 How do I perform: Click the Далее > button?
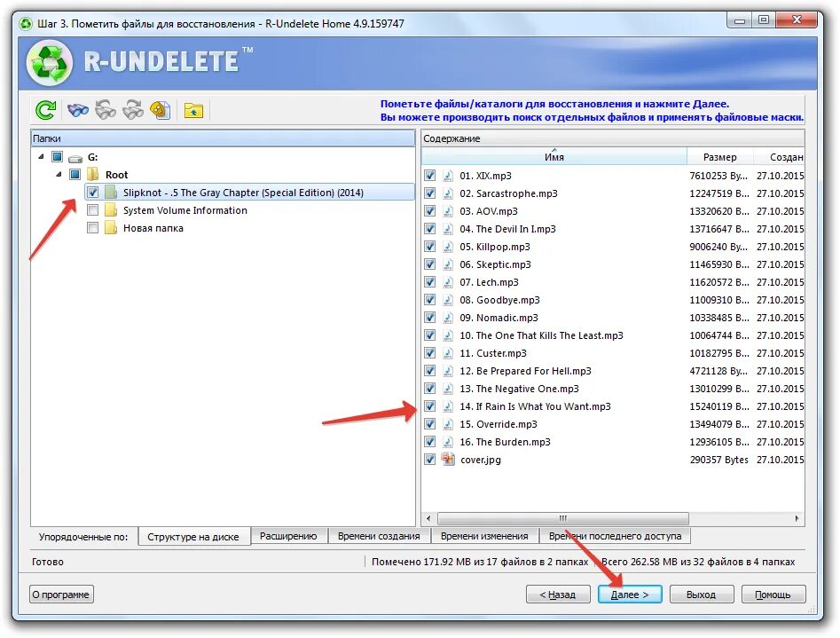pos(630,594)
